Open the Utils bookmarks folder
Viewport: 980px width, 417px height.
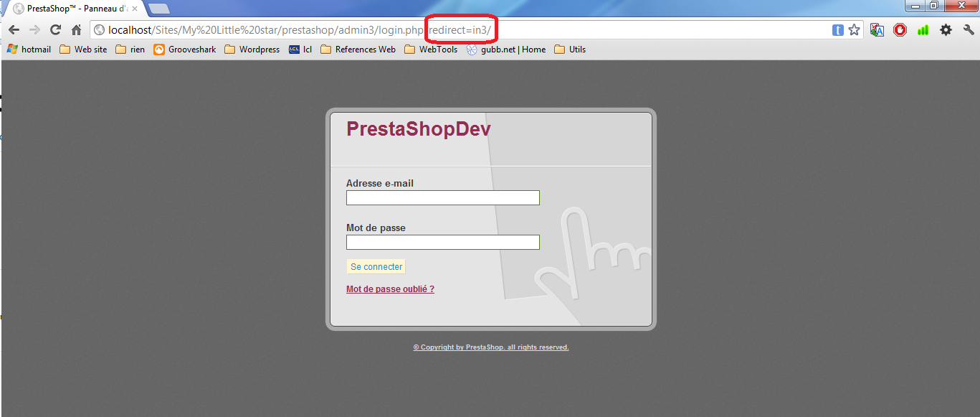(570, 50)
